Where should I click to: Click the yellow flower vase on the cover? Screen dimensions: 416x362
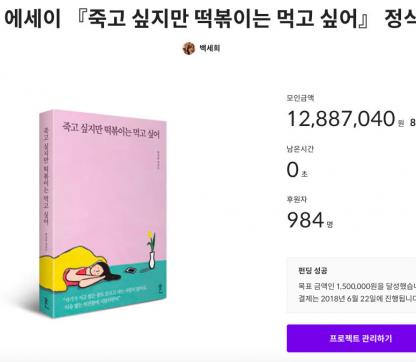[151, 250]
